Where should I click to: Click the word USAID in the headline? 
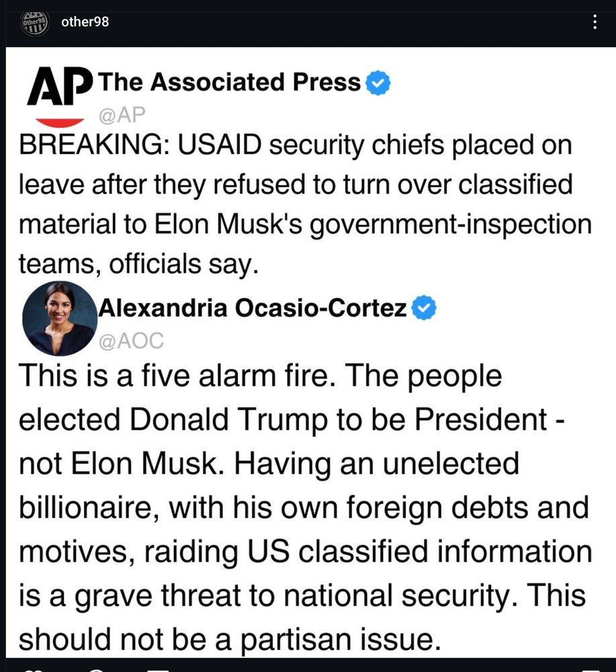[x=219, y=145]
